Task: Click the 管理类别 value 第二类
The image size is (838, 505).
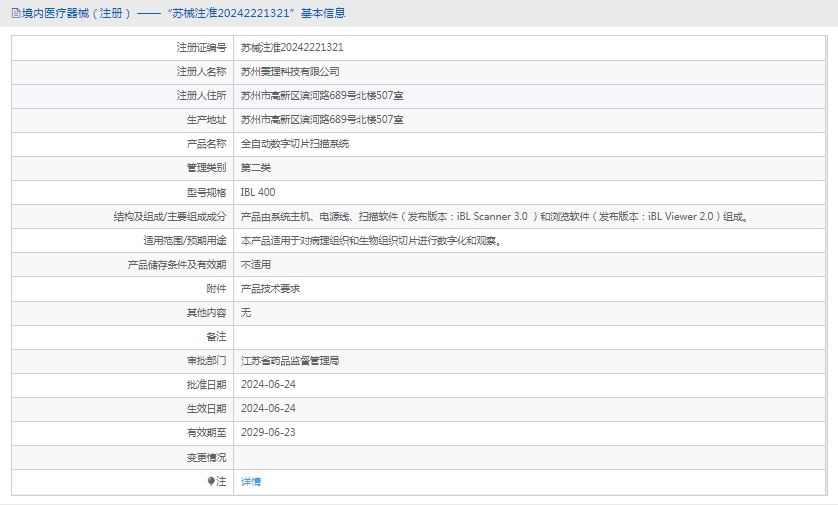Action: (x=256, y=167)
